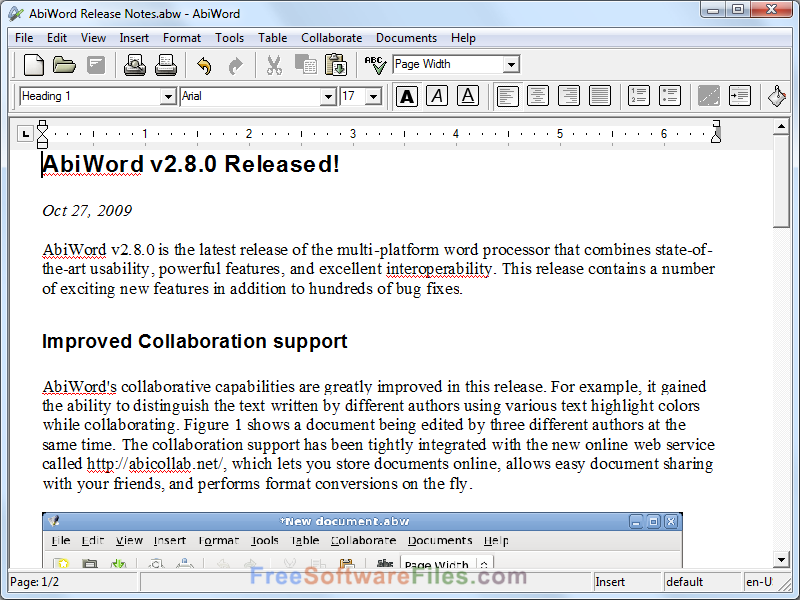800x600 pixels.
Task: Click the embedded New document screenshot image
Action: [362, 540]
